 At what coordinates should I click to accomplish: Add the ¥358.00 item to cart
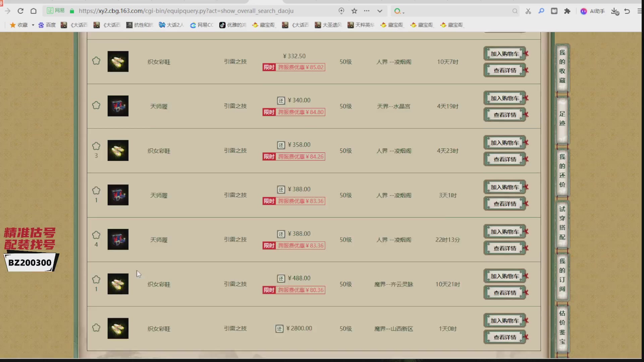(505, 143)
